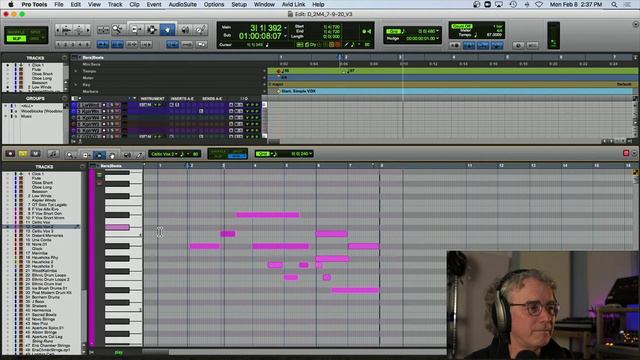Select Distant Memories in MIDI editor track list
The width and height of the screenshot is (640, 360).
(x=47, y=236)
